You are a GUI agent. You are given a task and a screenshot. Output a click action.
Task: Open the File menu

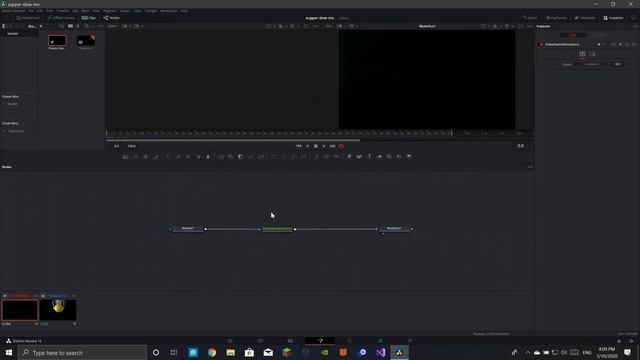pyautogui.click(x=31, y=11)
